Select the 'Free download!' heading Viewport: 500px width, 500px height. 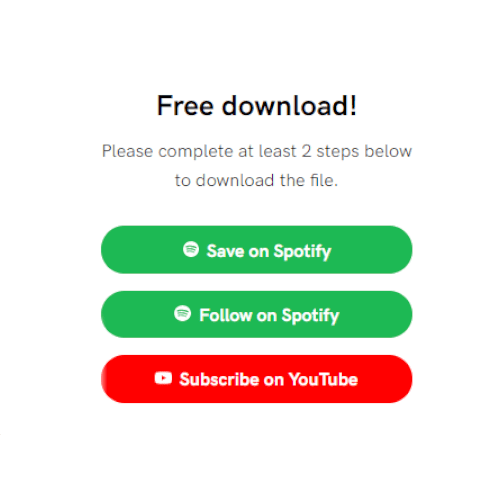257,105
